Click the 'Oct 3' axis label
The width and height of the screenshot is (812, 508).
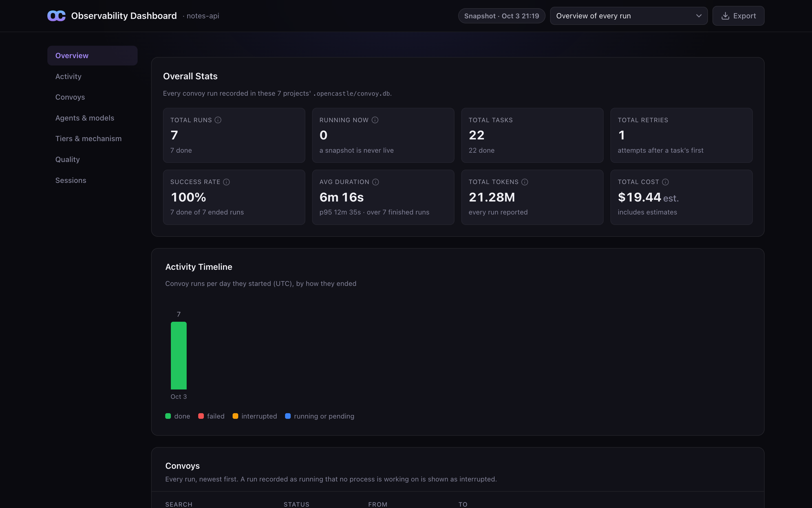pos(178,397)
